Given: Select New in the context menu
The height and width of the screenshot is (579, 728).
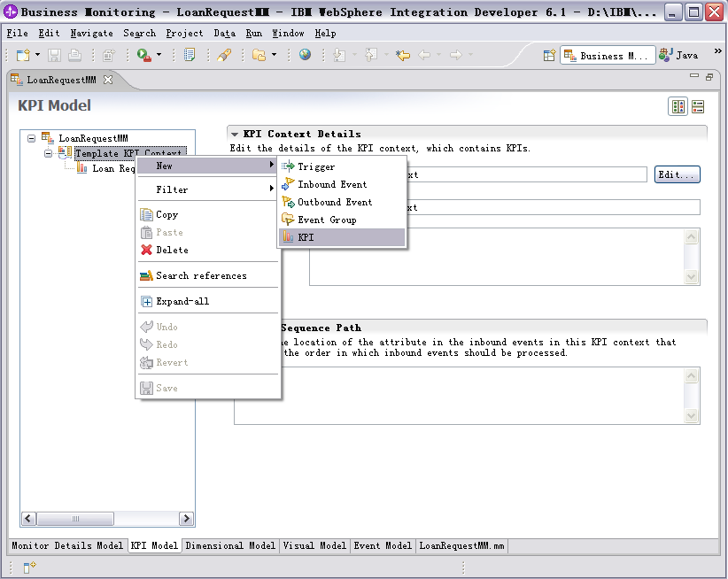Looking at the screenshot, I should pos(206,166).
